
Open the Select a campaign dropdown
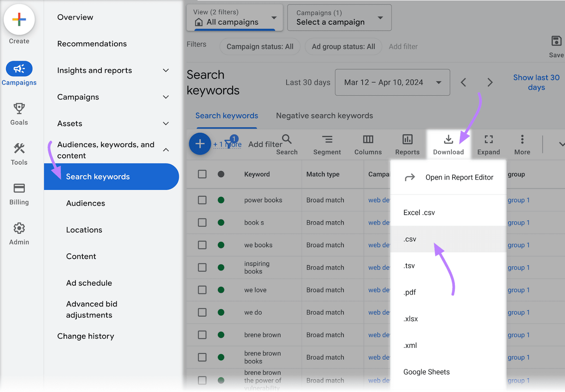339,18
